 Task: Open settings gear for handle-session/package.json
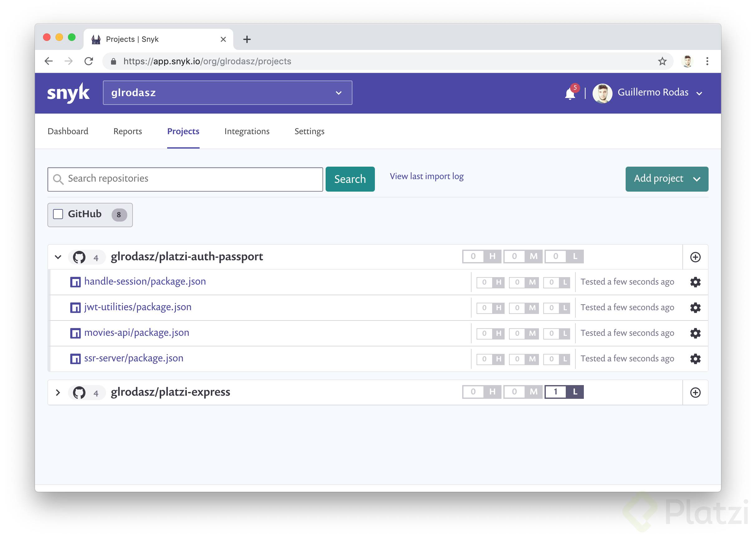pyautogui.click(x=695, y=282)
